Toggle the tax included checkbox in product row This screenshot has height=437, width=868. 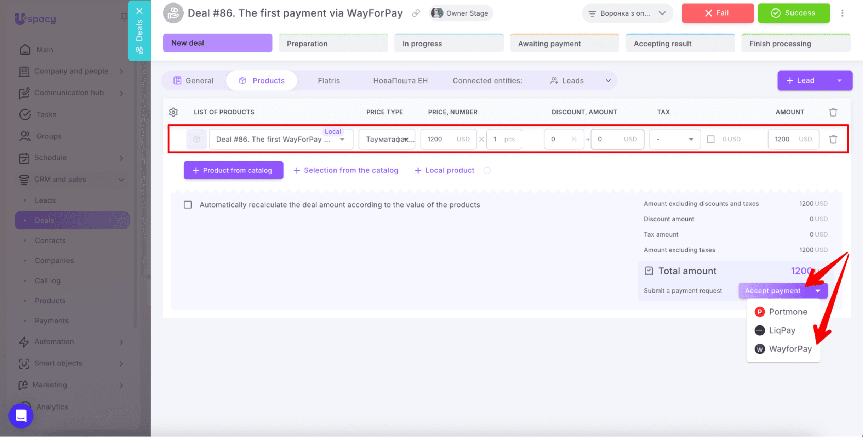(710, 139)
